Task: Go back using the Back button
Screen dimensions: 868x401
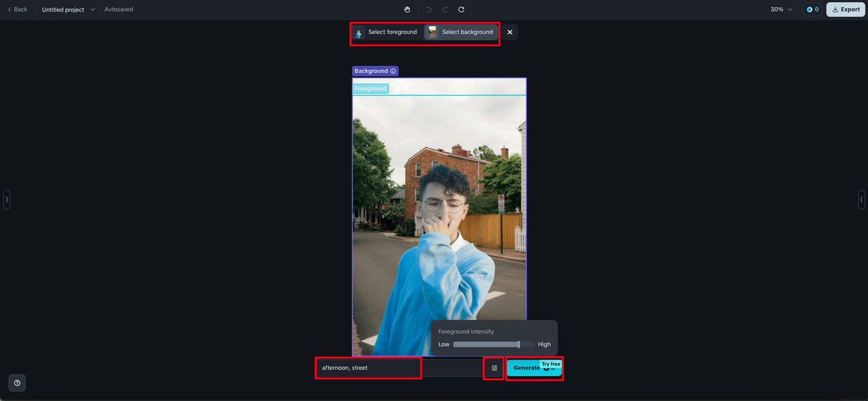Action: click(x=17, y=9)
